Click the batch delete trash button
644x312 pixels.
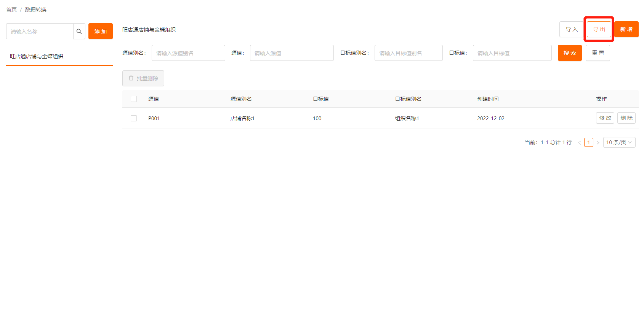pyautogui.click(x=143, y=78)
